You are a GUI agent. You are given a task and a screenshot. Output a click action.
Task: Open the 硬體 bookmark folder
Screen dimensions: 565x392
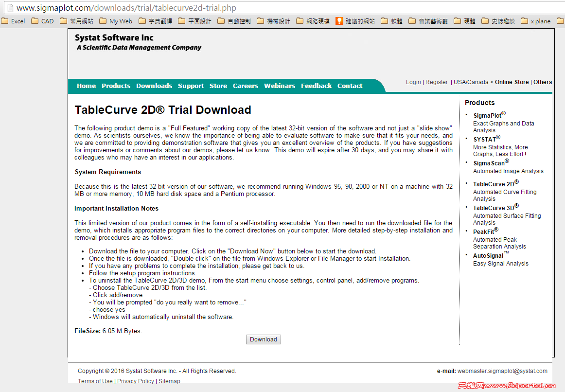point(465,21)
